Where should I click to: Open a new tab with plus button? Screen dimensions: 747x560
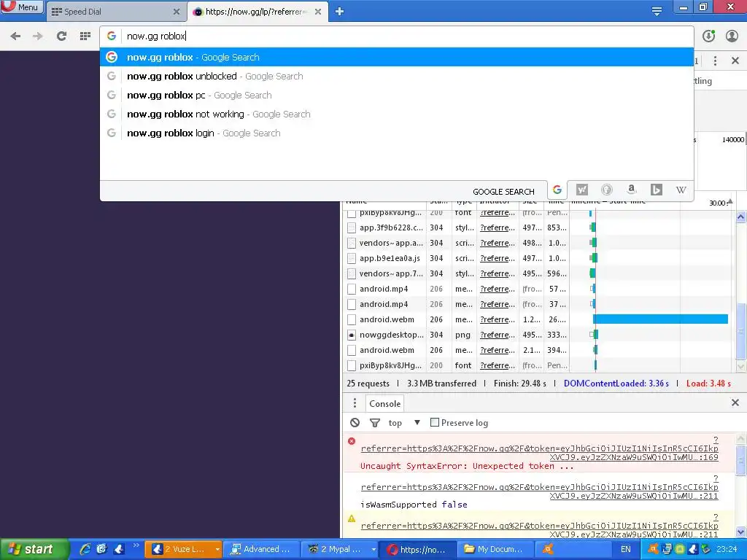pos(339,12)
